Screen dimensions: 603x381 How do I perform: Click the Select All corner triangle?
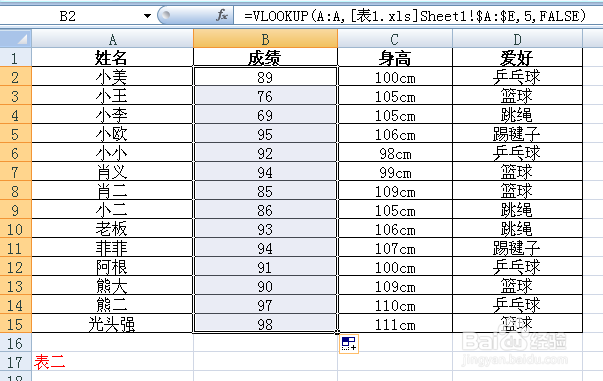[x=16, y=38]
